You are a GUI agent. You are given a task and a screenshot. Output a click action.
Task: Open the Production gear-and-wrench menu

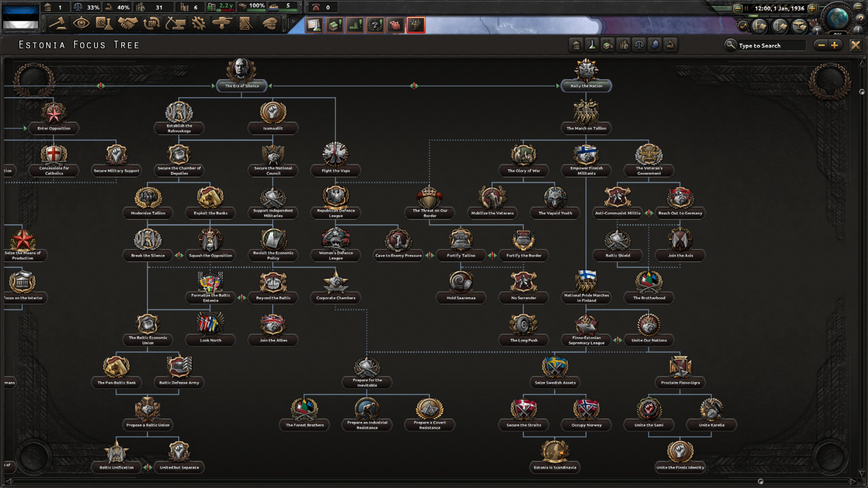coord(199,24)
